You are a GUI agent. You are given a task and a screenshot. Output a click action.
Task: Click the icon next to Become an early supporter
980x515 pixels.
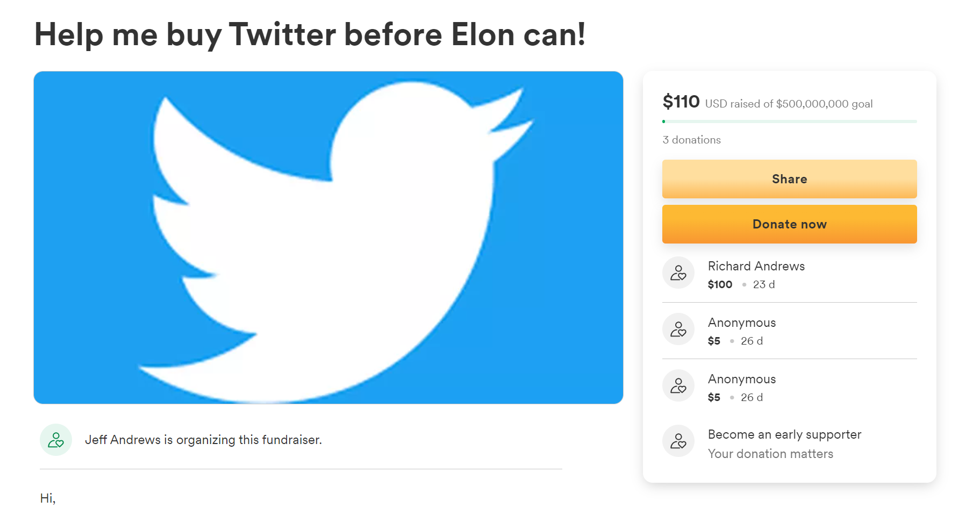tap(678, 441)
